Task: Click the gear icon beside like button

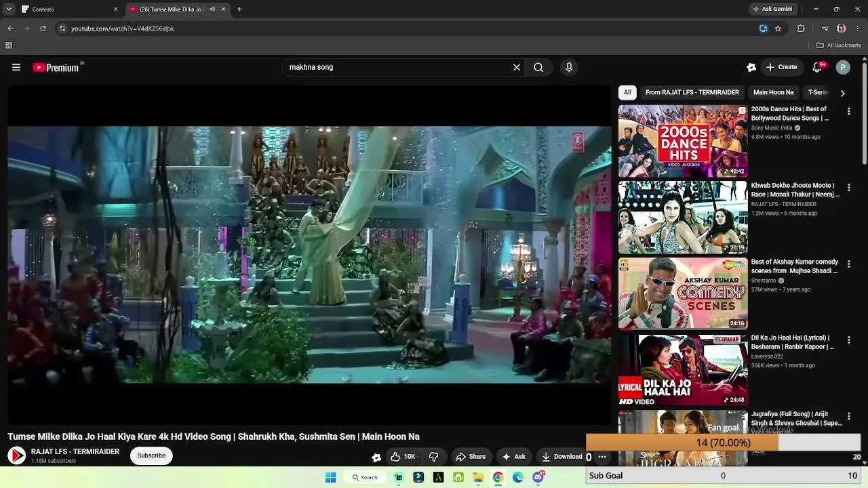Action: [x=376, y=457]
